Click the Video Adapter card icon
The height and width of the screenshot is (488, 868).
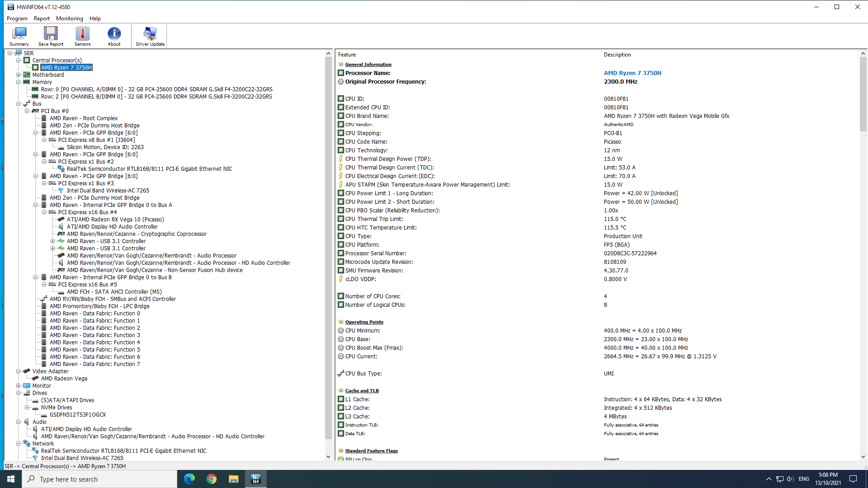tap(27, 371)
